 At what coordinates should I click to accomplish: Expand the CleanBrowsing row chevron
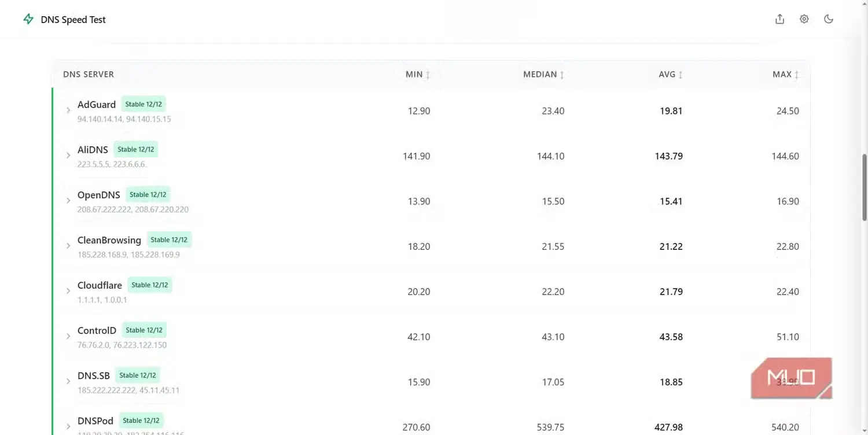pos(68,245)
